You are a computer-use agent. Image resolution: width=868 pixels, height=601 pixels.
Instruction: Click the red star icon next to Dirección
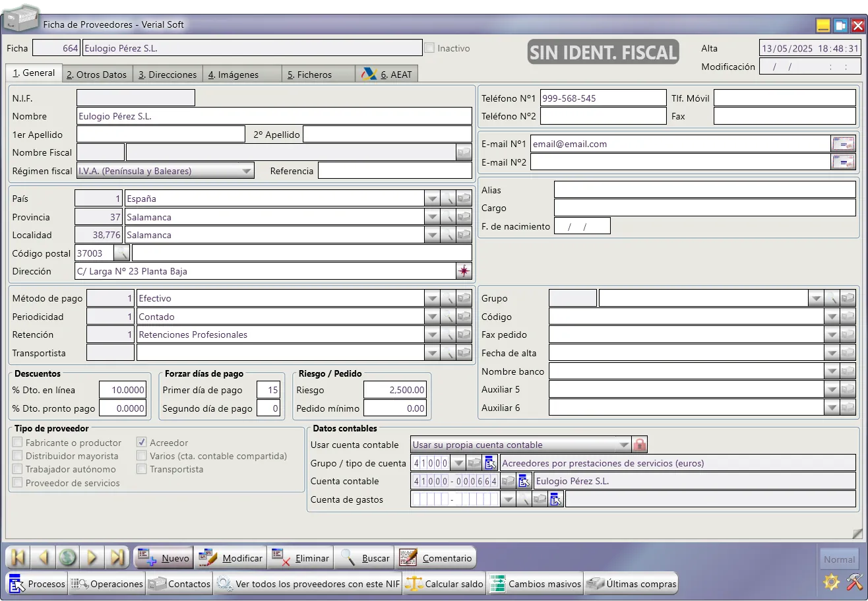(464, 271)
